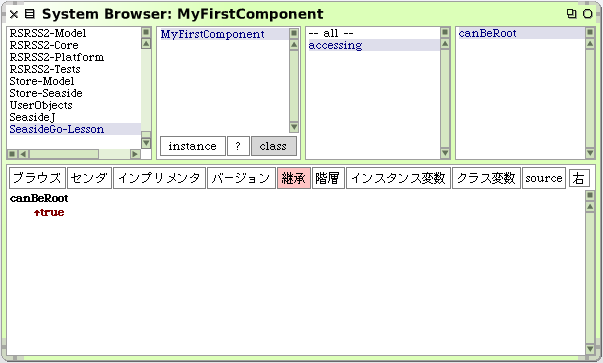Screen dimensions: 603x363
Task: Click the 右 button
Action: click(579, 178)
